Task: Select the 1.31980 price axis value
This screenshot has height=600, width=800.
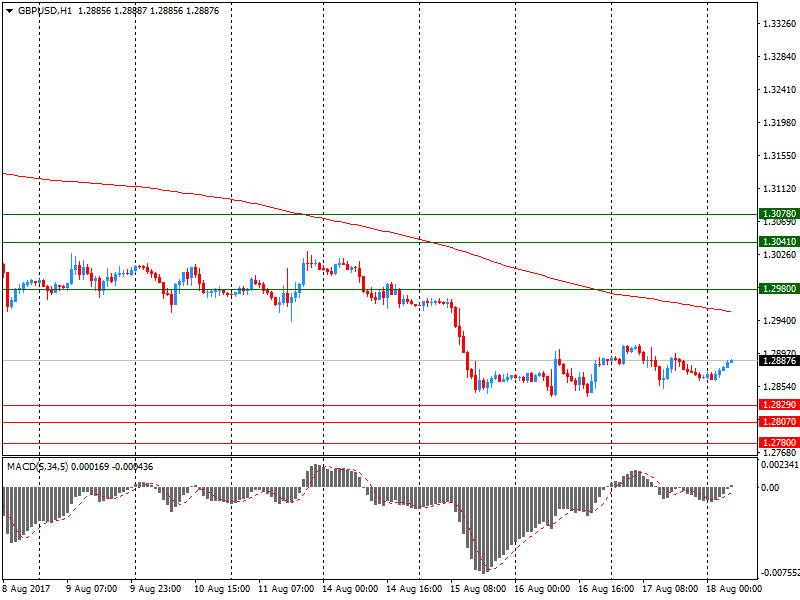Action: pos(780,122)
